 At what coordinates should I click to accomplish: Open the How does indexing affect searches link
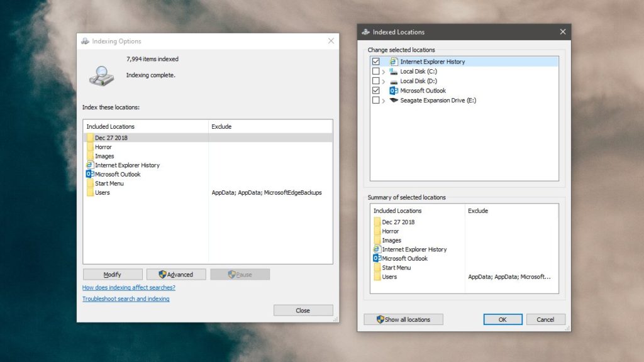tap(128, 287)
